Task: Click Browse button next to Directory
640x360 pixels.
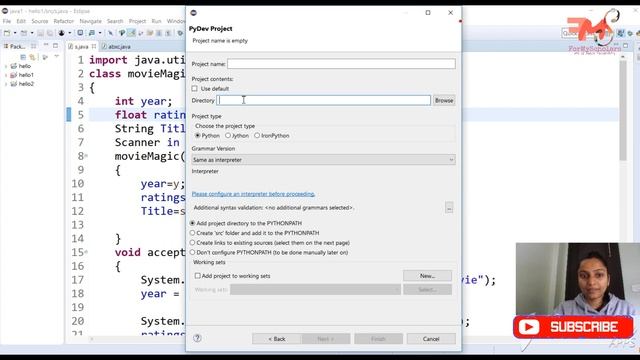Action: (x=444, y=100)
